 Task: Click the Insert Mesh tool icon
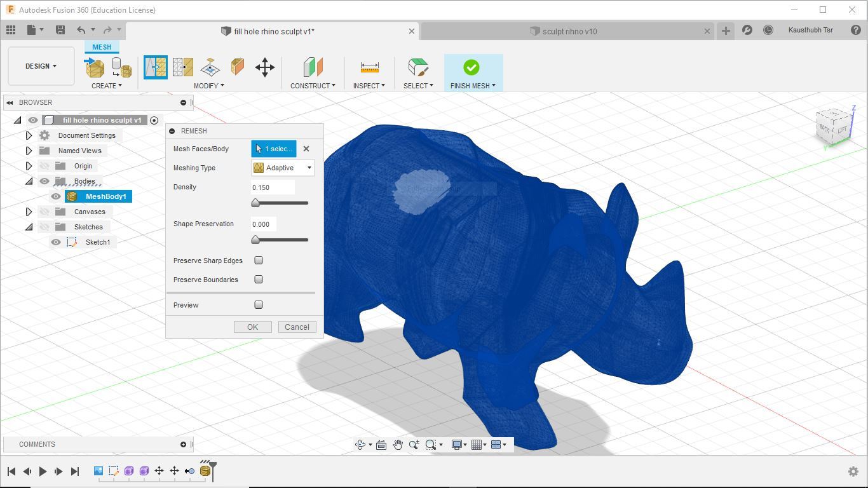[94, 67]
